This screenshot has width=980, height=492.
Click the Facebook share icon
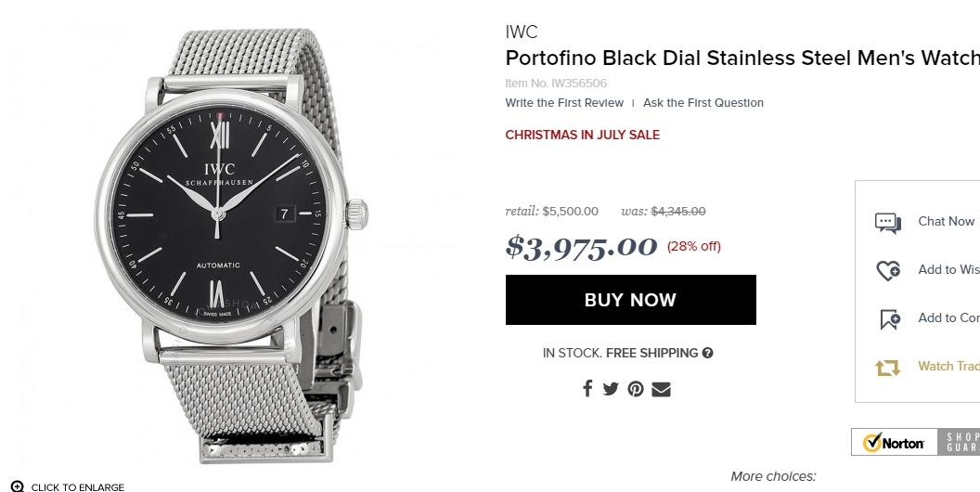(x=587, y=389)
